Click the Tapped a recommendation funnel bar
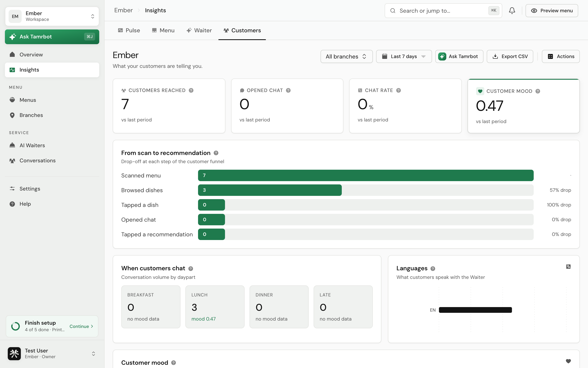The width and height of the screenshot is (588, 368). [x=211, y=234]
